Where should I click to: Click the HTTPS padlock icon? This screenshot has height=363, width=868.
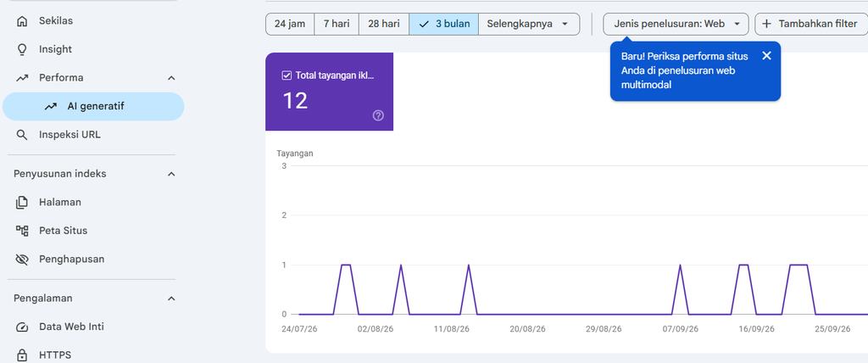click(22, 355)
